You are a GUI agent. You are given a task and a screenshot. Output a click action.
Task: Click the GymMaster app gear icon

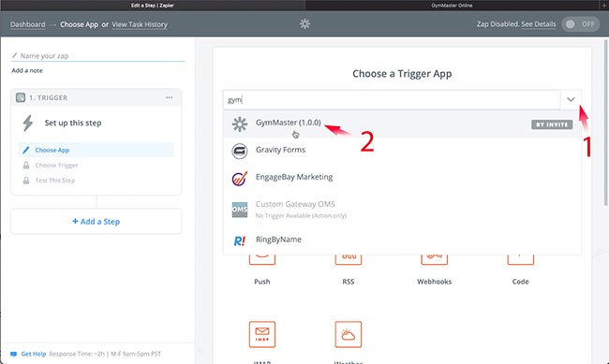[x=240, y=124]
